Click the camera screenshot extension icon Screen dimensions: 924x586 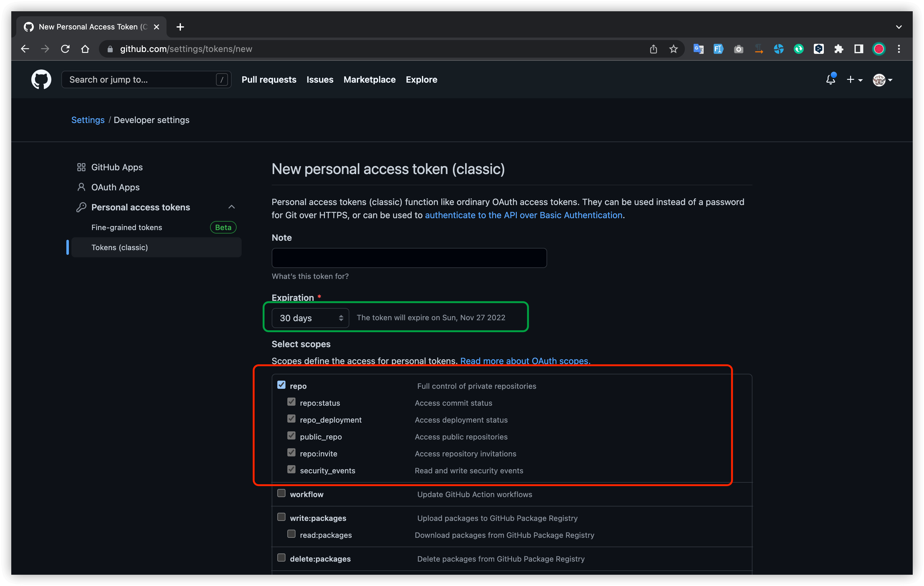738,49
